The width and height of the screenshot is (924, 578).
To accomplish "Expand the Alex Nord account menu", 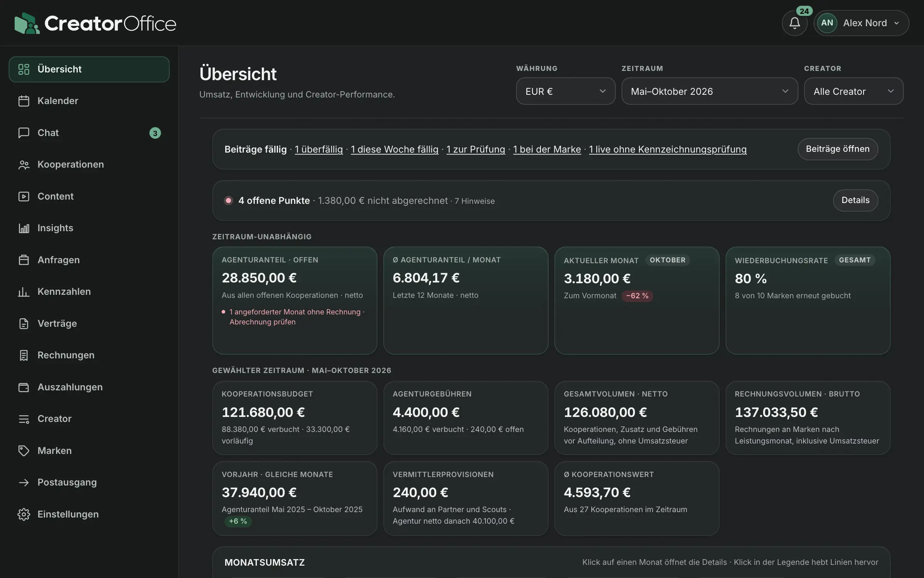I will click(x=861, y=23).
